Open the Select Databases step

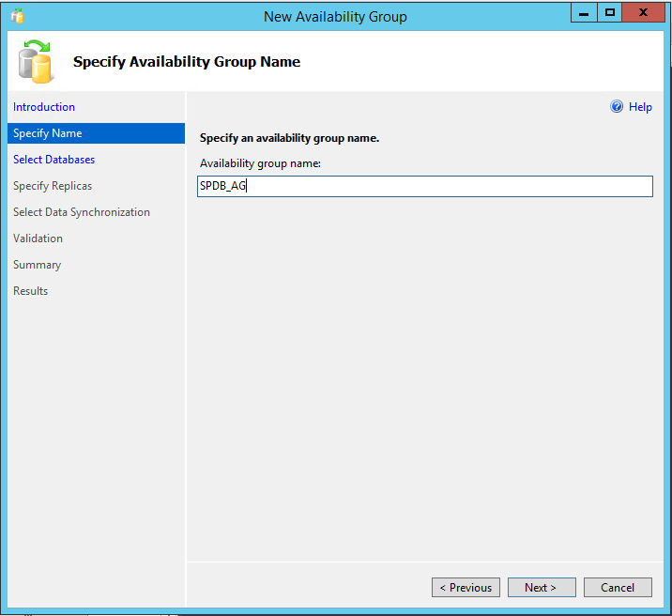[x=54, y=160]
